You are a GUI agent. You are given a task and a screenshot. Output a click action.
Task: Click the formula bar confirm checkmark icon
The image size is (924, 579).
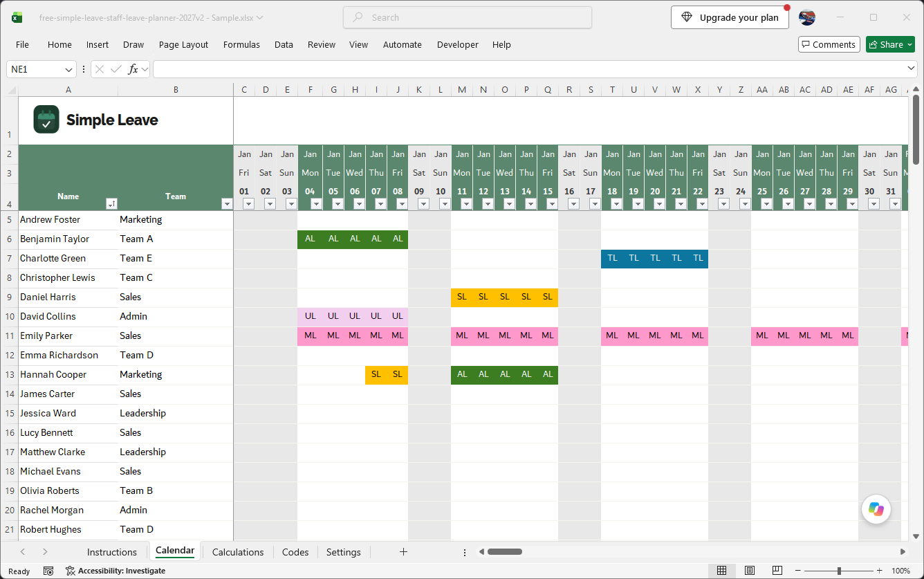click(116, 69)
